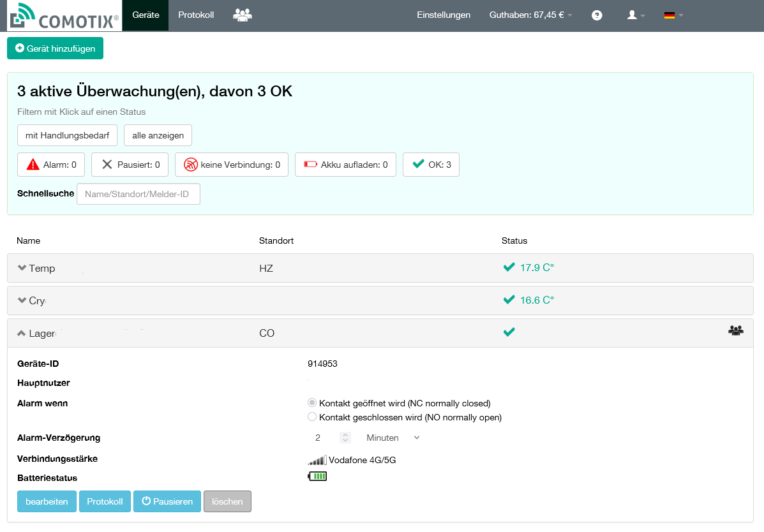Select Kontakt geöffnet wird (NC) option
The image size is (764, 532).
[x=312, y=403]
